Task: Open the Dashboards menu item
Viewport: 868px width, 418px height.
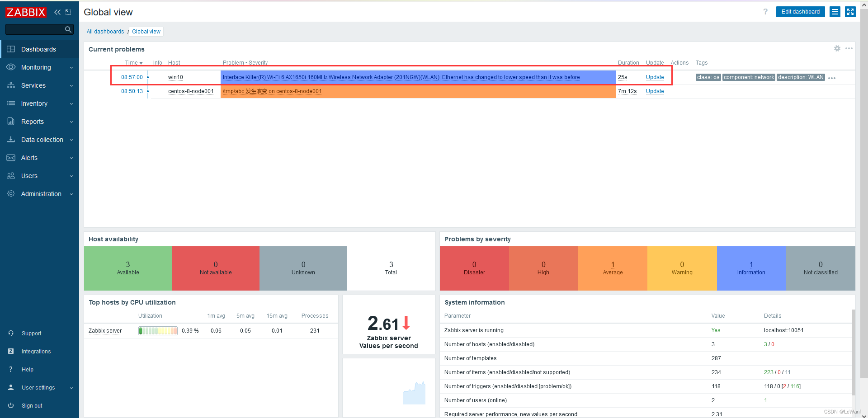Action: 39,49
